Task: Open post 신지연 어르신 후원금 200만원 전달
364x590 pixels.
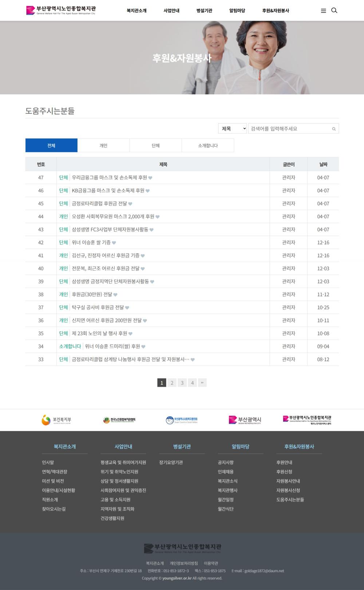Action: (107, 320)
